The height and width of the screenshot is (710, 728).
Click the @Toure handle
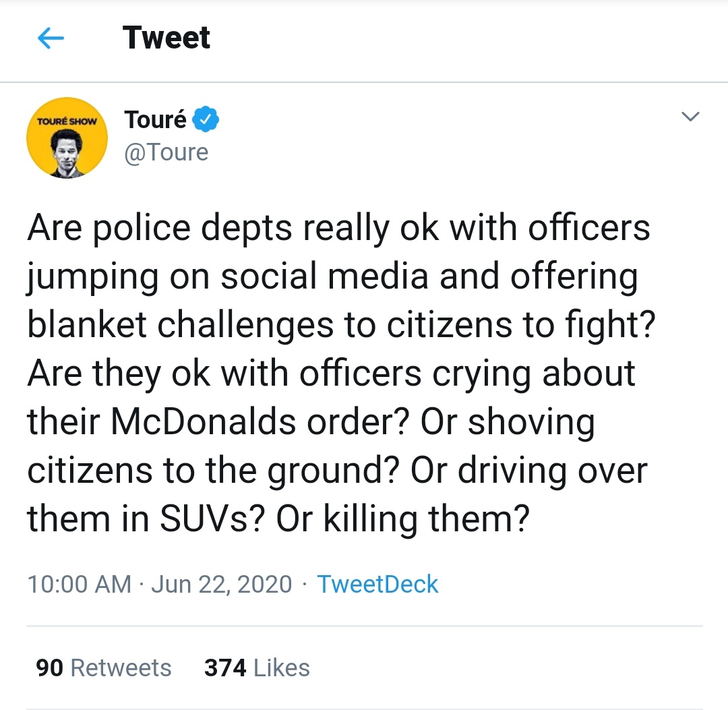(x=166, y=152)
